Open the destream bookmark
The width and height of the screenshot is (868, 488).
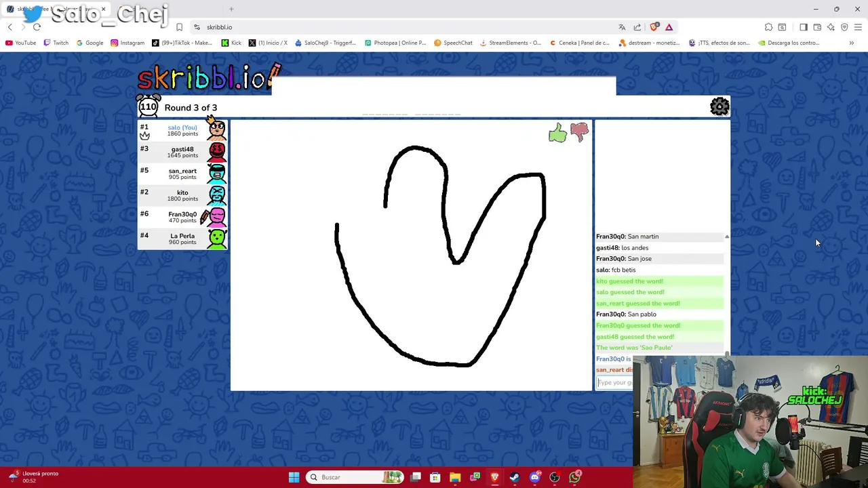pyautogui.click(x=650, y=43)
